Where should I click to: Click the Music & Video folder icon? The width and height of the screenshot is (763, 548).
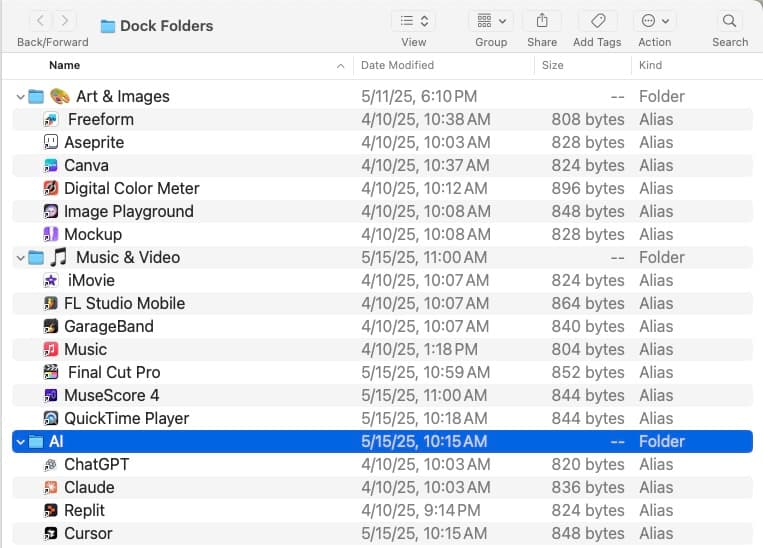point(36,257)
